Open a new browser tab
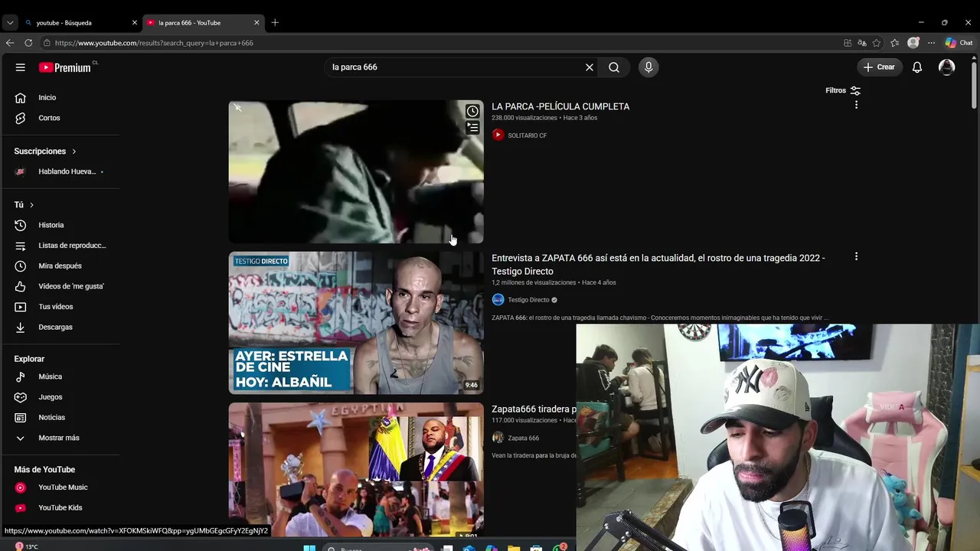The height and width of the screenshot is (551, 980). 275,22
